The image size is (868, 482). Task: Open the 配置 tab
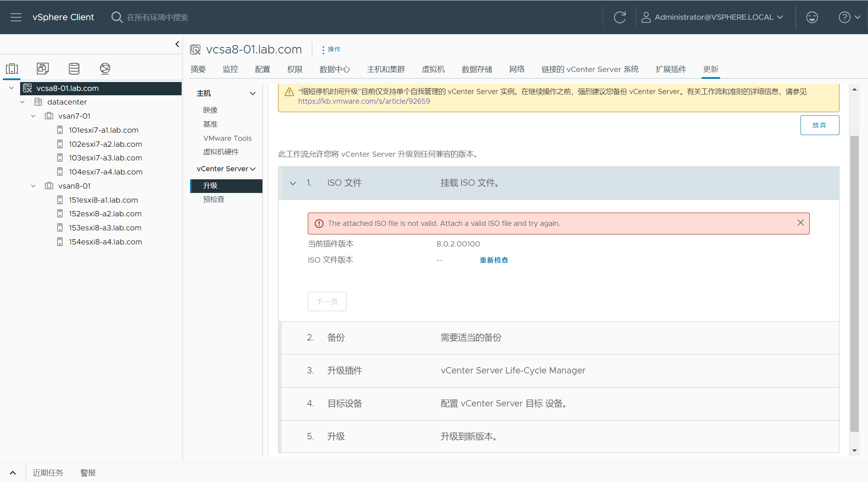pos(262,69)
